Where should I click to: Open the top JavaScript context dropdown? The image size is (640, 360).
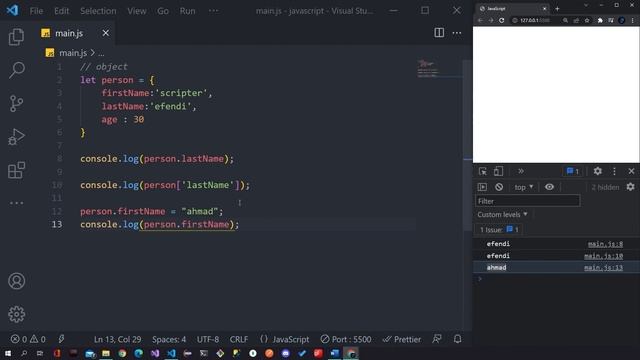coord(524,187)
